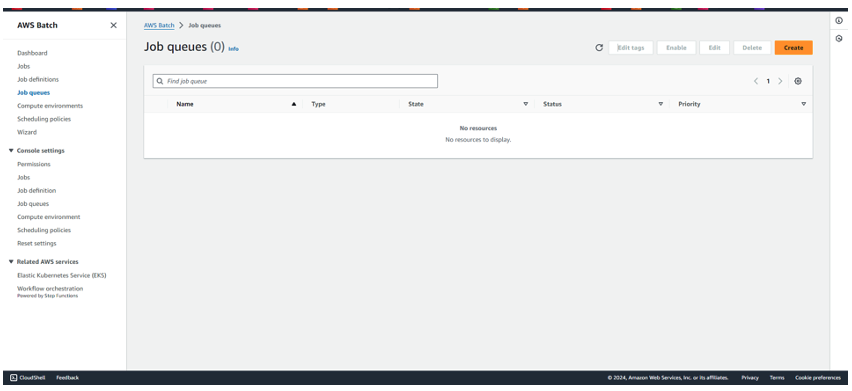This screenshot has width=852, height=391.
Task: Select the highlighted Job queues nav item
Action: coord(34,93)
